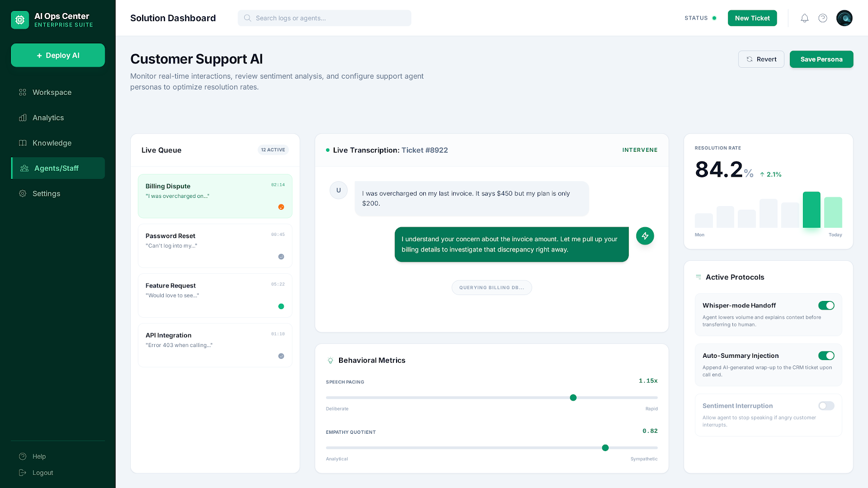Click the Active Protocols list icon

(698, 277)
